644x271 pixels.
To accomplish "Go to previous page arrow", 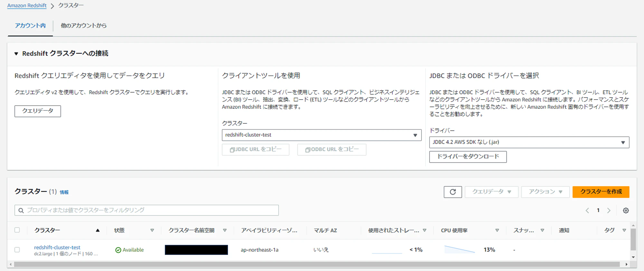I will [587, 210].
